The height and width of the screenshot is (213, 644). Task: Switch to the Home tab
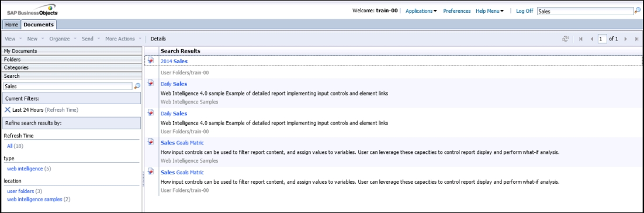point(12,25)
